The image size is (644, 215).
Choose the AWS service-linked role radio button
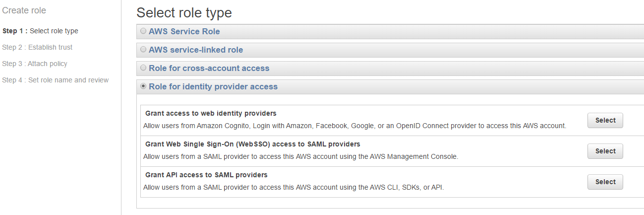tap(143, 50)
